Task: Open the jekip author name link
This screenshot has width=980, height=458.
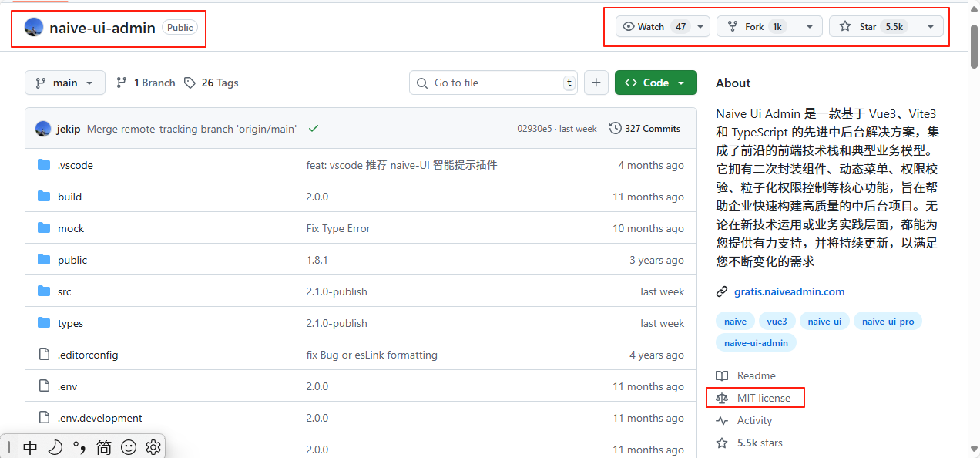Action: [69, 129]
